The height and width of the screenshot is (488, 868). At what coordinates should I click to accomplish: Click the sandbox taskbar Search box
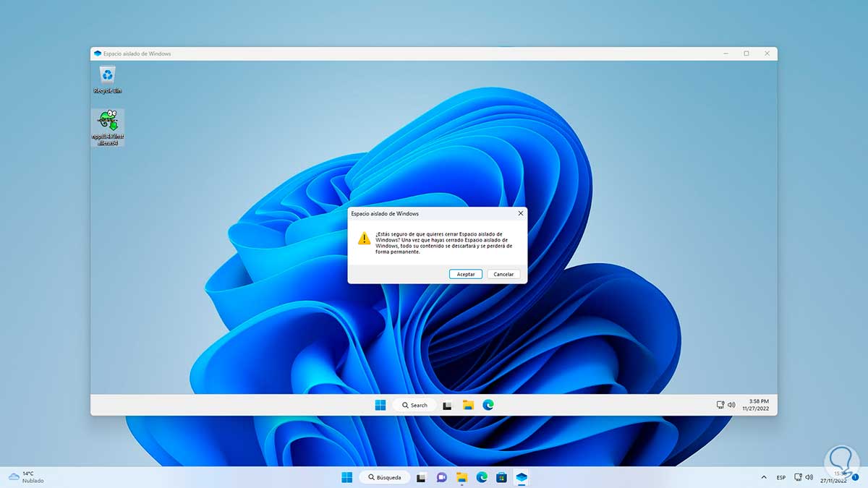coord(414,405)
